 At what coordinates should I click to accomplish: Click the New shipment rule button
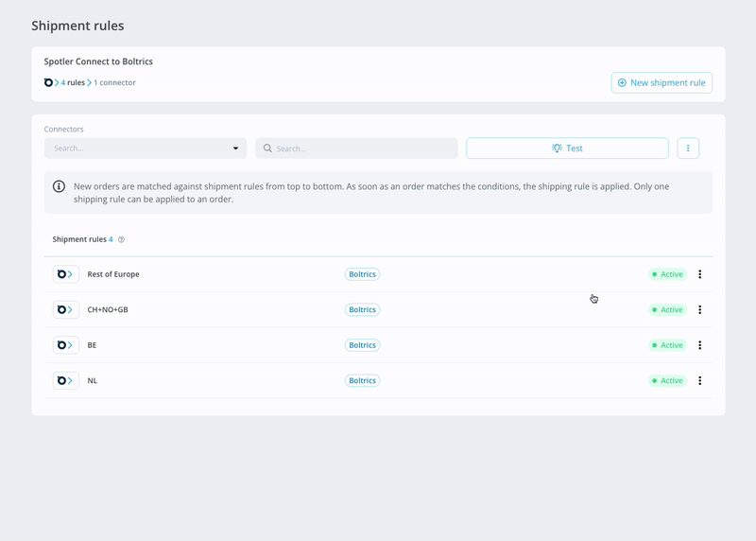pos(661,82)
